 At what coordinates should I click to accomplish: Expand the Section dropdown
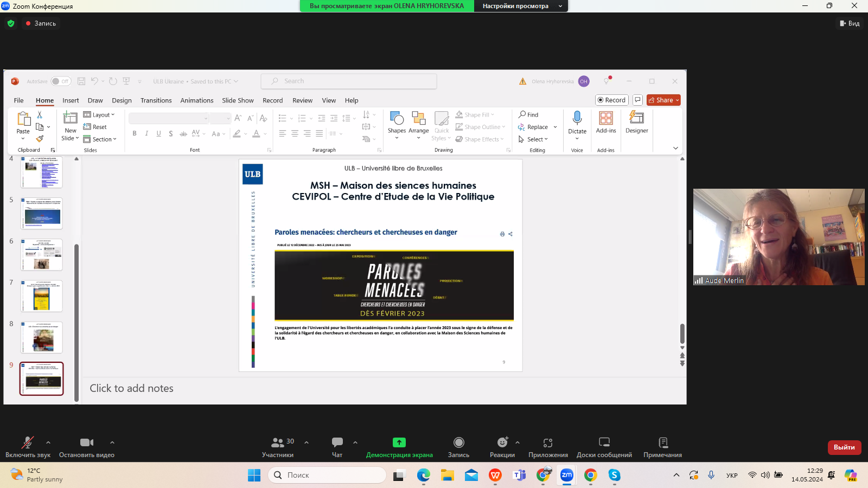coord(100,139)
